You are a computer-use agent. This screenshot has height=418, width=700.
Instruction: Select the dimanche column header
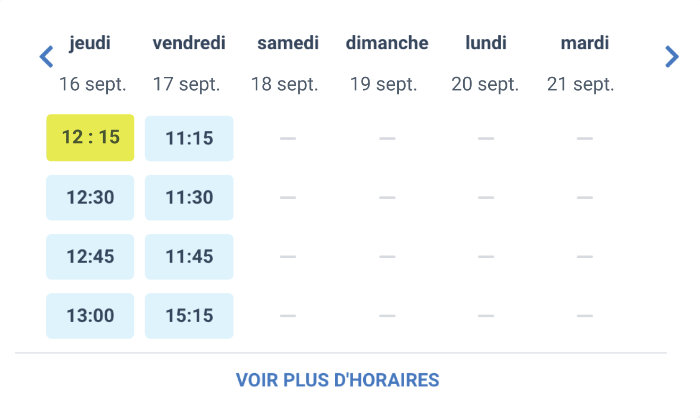pos(387,43)
